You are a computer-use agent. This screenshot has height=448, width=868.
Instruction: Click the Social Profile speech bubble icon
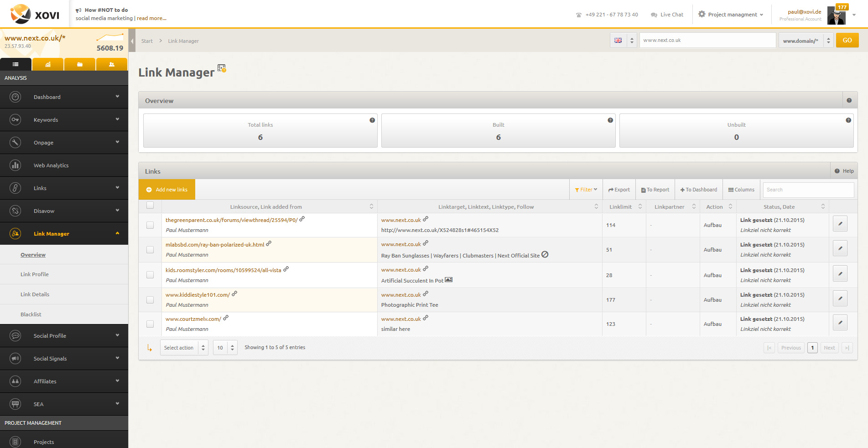pos(16,336)
